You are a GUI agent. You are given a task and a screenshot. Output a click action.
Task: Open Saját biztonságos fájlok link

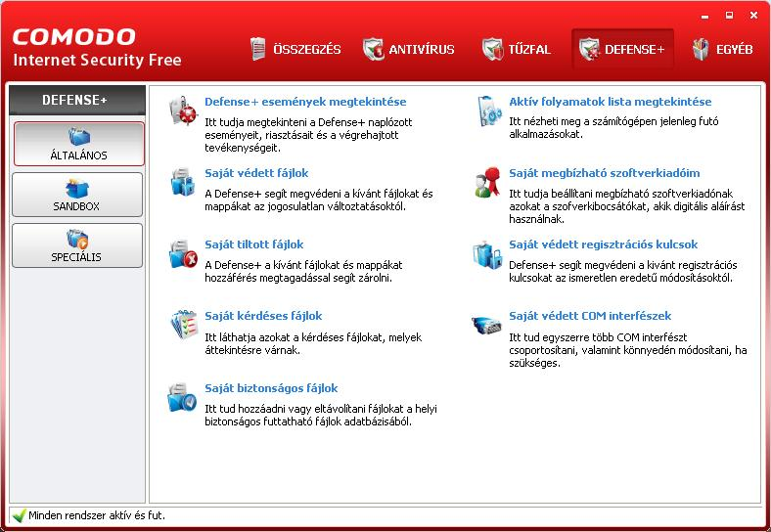271,388
